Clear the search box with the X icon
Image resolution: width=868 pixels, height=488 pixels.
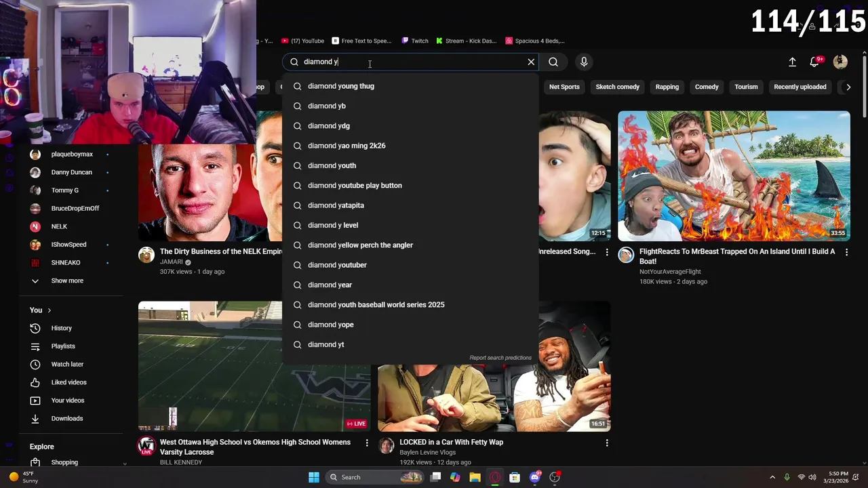(x=531, y=62)
